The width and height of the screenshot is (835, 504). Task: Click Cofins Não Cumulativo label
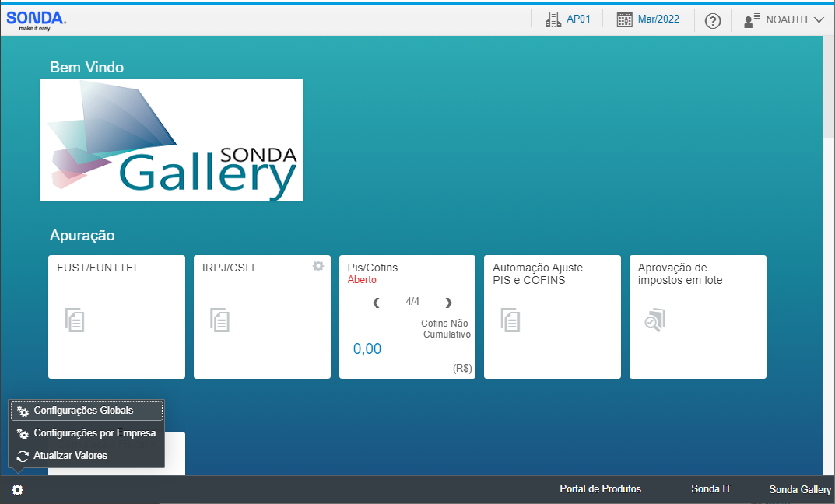tap(446, 329)
